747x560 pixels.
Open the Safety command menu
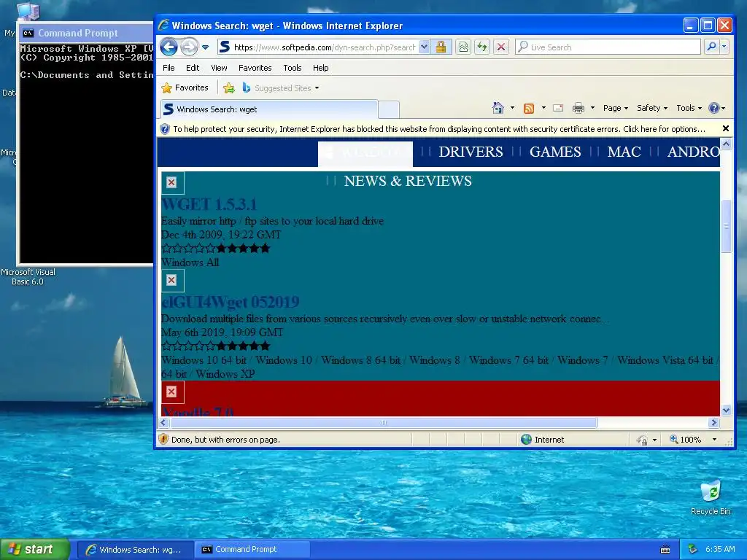[x=651, y=108]
